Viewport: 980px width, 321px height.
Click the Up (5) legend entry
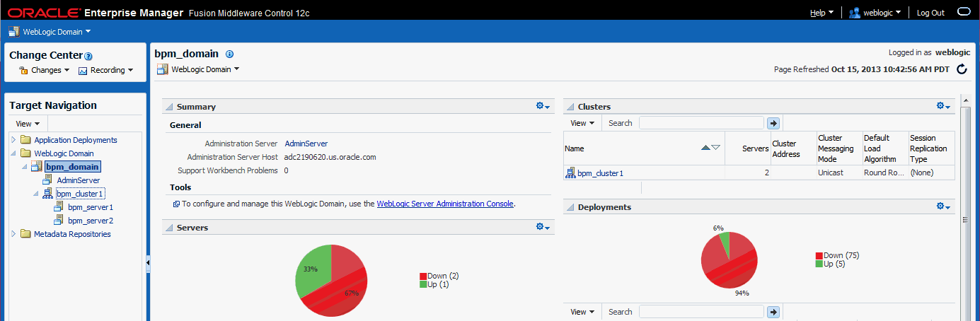point(831,264)
